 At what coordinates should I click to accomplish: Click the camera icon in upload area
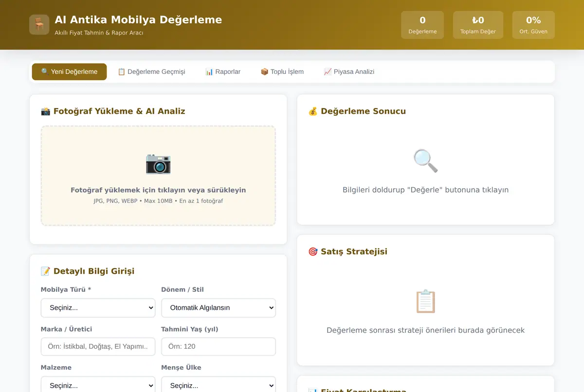(x=158, y=163)
